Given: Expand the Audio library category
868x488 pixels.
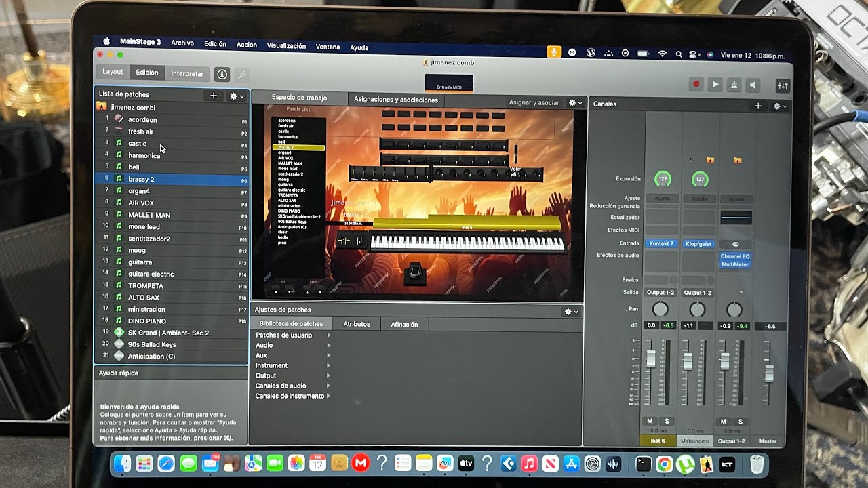Looking at the screenshot, I should click(293, 345).
